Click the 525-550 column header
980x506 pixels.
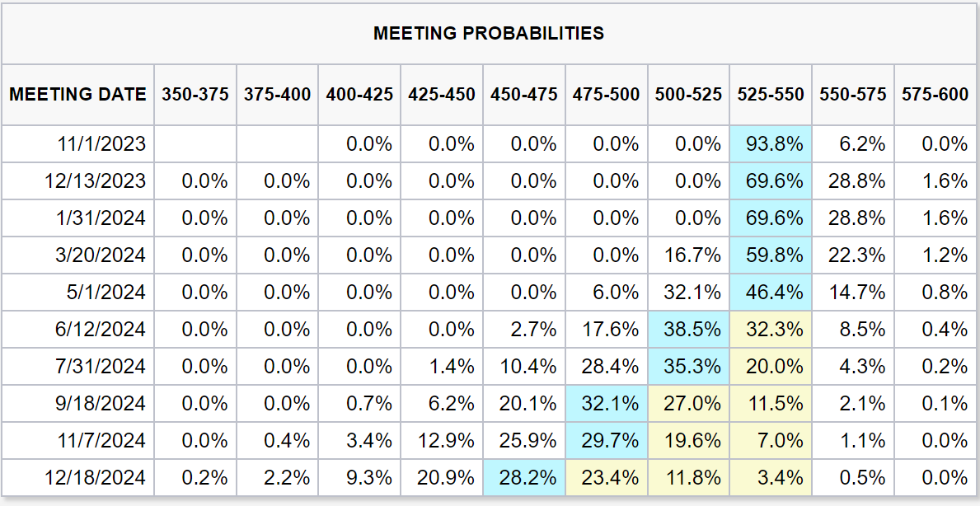tap(771, 95)
